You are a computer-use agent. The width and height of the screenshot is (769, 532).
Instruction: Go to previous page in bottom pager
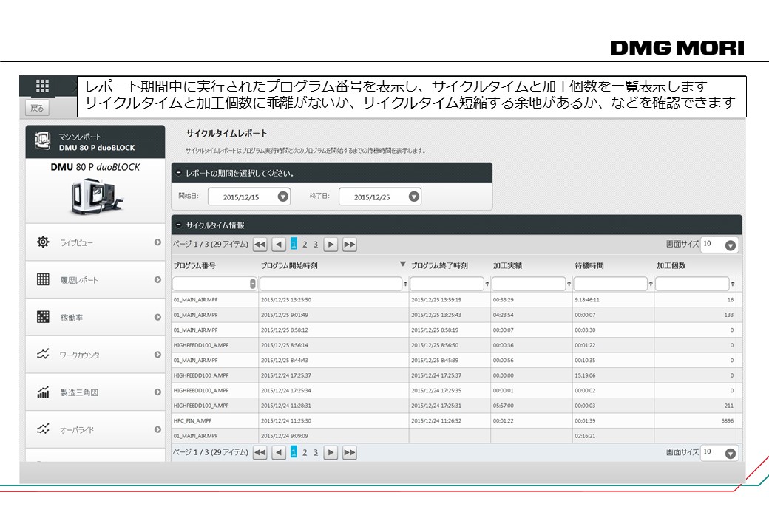click(279, 453)
